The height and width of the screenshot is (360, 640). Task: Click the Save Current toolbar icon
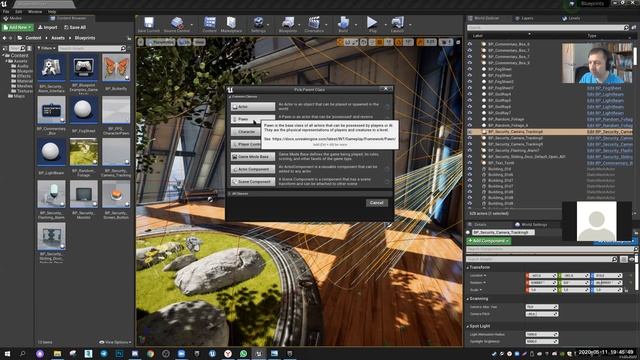(x=149, y=24)
